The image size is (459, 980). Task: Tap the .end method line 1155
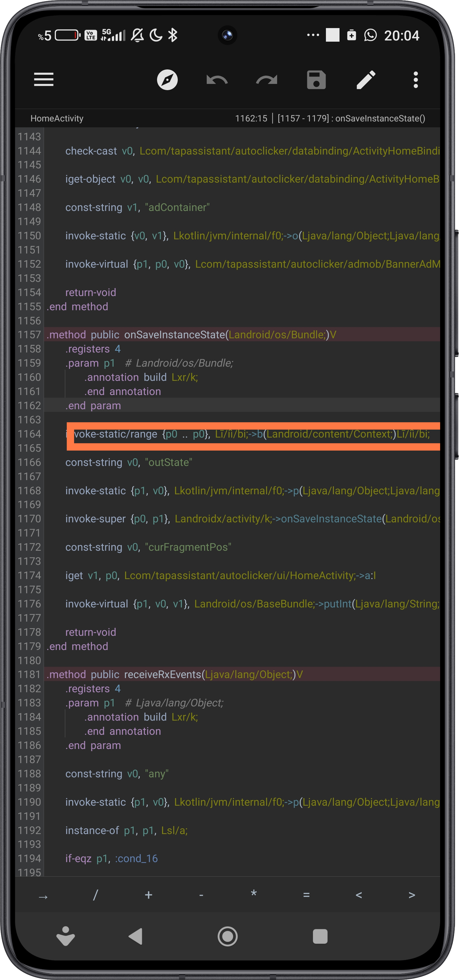point(77,307)
